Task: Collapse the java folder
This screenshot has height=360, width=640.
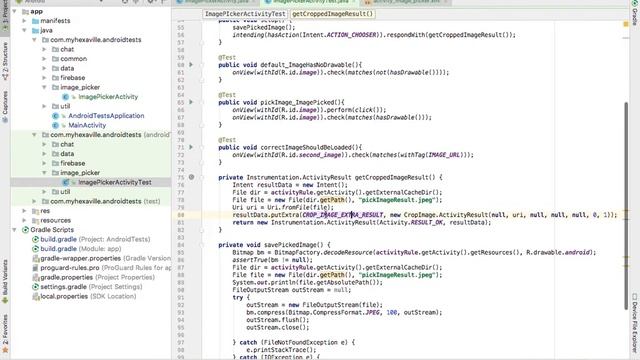Action: pos(24,30)
